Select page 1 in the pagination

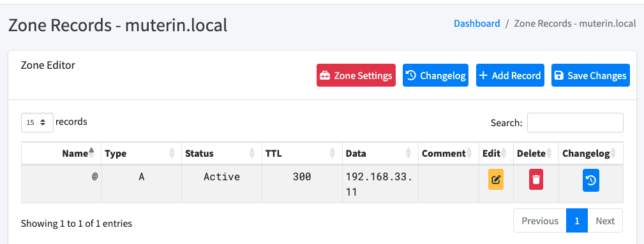pos(577,220)
